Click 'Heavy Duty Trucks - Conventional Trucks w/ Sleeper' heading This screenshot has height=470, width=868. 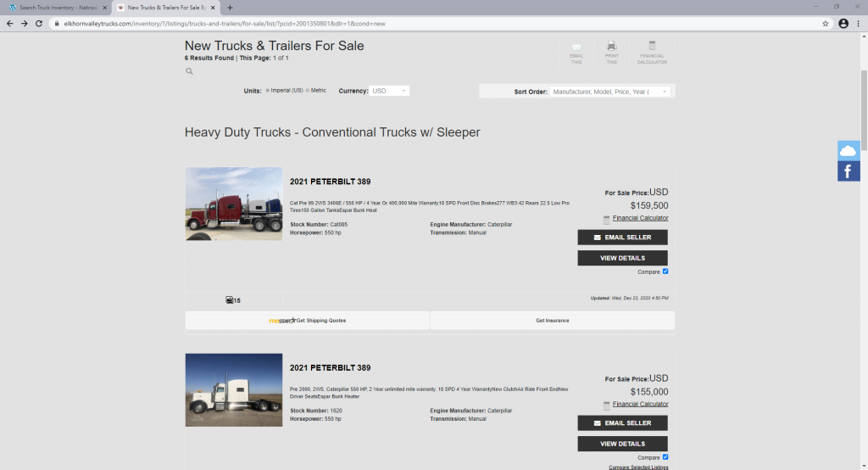pyautogui.click(x=332, y=132)
